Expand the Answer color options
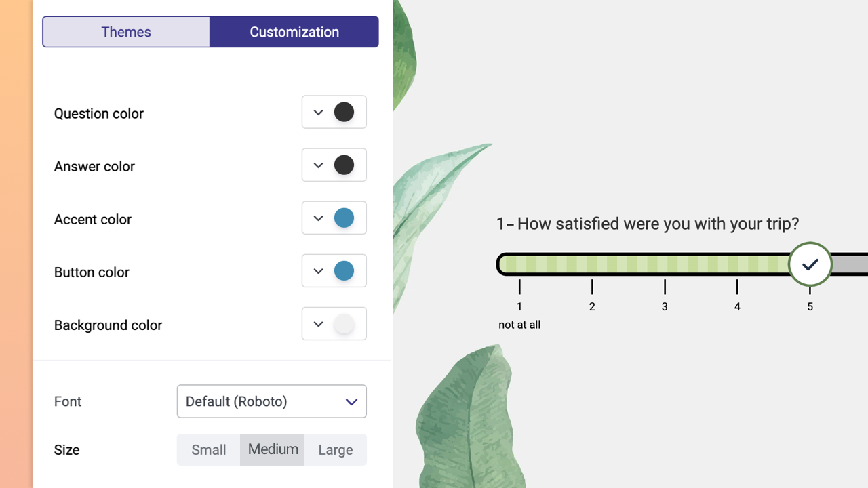Viewport: 868px width, 488px height. [318, 165]
